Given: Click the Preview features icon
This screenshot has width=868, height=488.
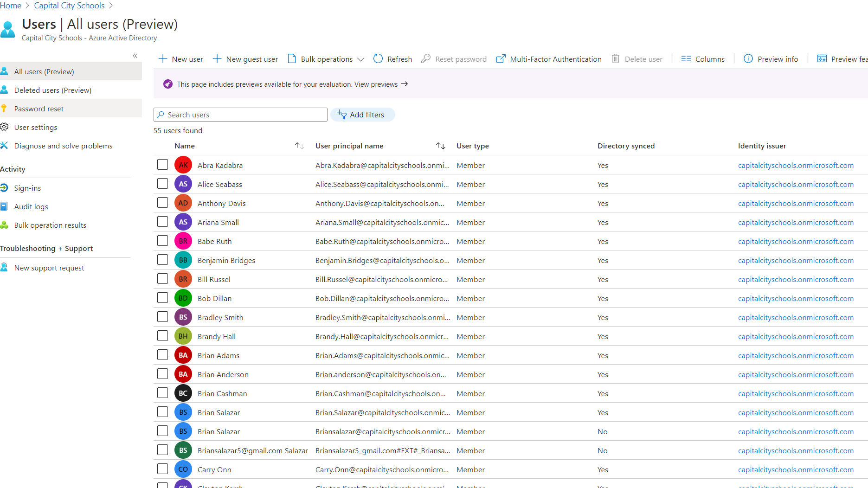Looking at the screenshot, I should coord(822,59).
